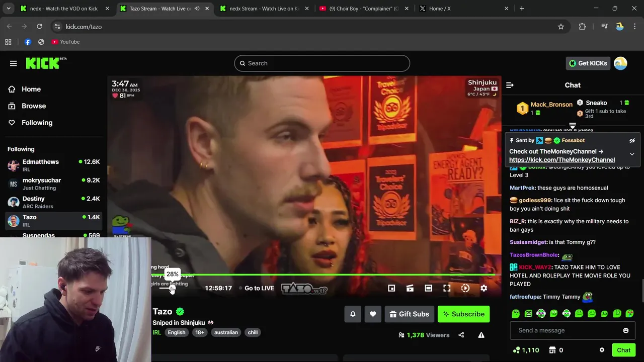
Task: Open Edmatthews channel in Following list
Action: pyautogui.click(x=54, y=165)
